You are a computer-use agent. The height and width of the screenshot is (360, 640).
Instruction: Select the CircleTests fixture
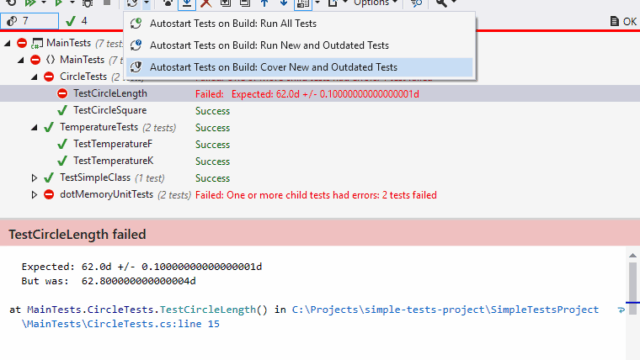[x=83, y=76]
